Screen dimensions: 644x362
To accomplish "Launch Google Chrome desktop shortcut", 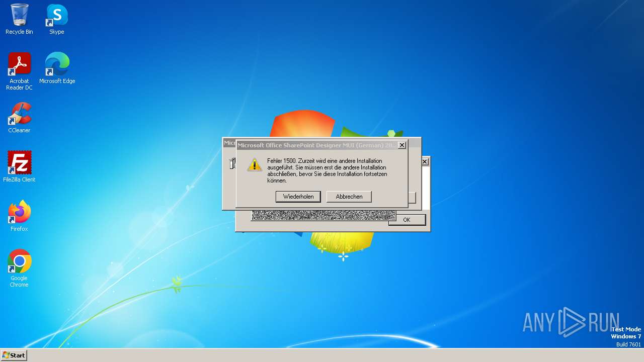I will [19, 268].
